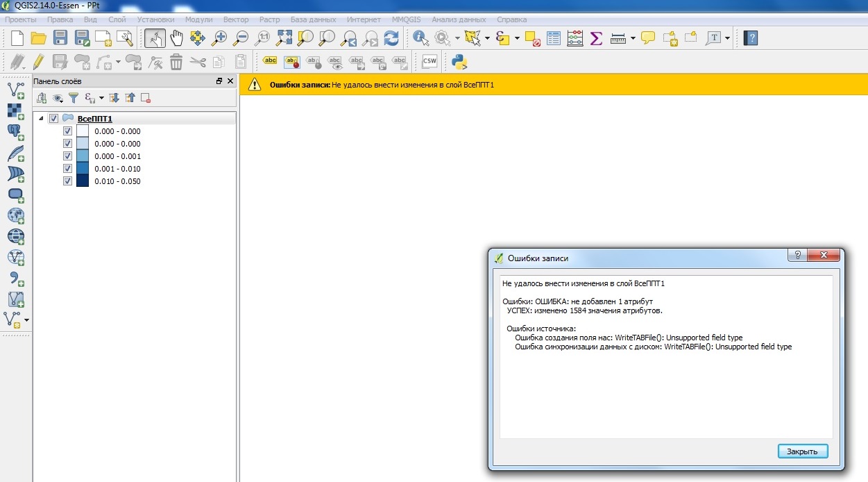Screen dimensions: 868x482
Task: Open the Field Calculator abacus icon
Action: 575,38
